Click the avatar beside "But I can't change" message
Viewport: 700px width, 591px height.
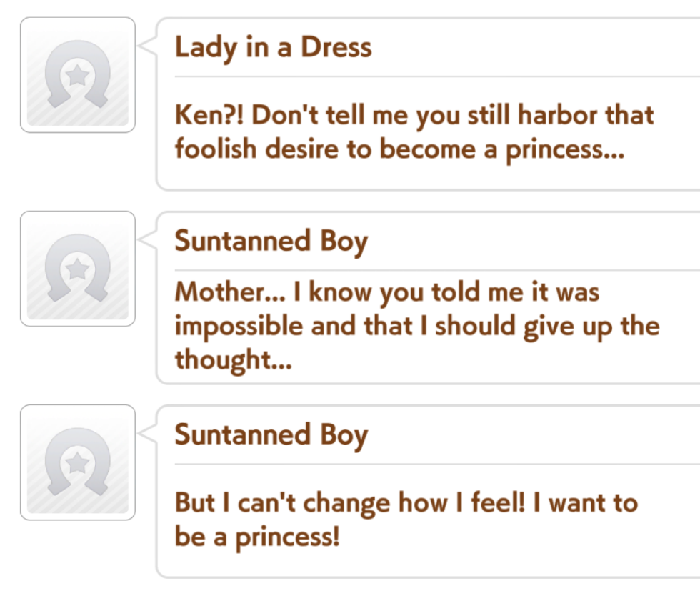coord(77,462)
